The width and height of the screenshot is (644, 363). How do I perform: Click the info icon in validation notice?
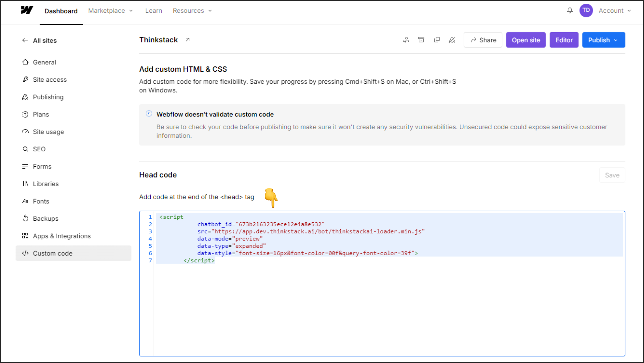click(x=149, y=114)
